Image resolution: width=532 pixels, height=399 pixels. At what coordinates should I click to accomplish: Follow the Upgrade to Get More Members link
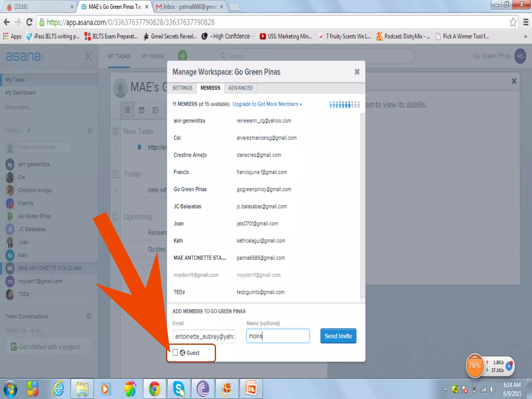267,104
